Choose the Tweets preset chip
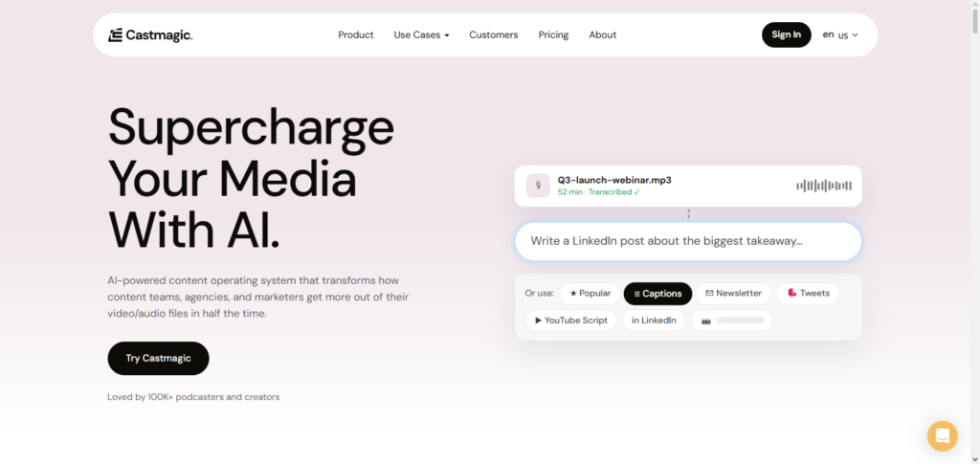This screenshot has width=980, height=464. tap(808, 294)
